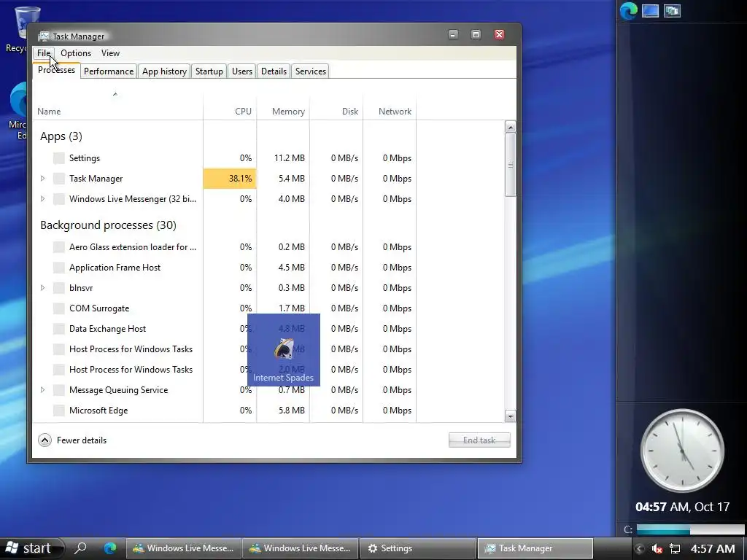Viewport: 747px width, 560px height.
Task: Open the File menu in Task Manager
Action: 44,53
